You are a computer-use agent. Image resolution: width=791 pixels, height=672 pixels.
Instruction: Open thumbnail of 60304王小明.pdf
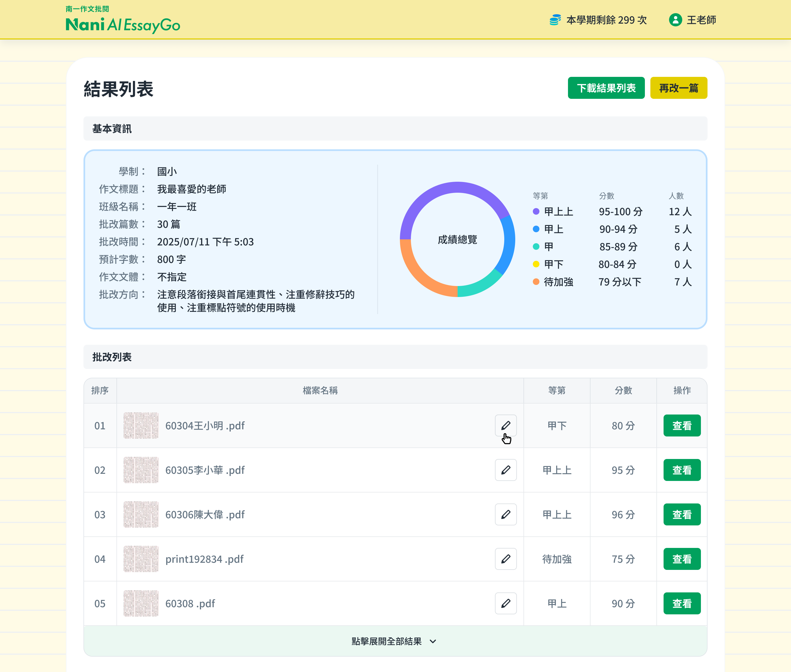tap(141, 425)
